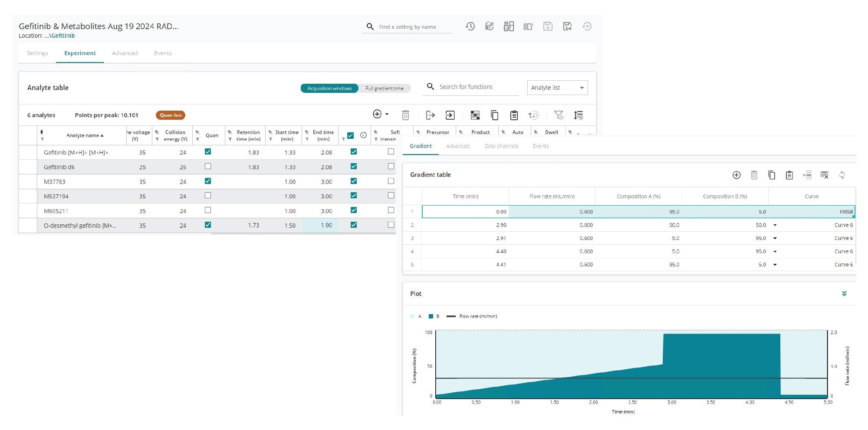868x430 pixels.
Task: Click the Gefitinib location link
Action: [59, 36]
